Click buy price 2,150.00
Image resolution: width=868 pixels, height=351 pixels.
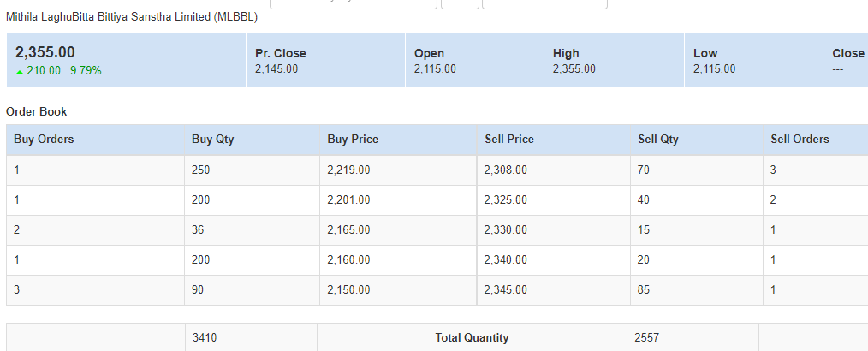click(348, 289)
